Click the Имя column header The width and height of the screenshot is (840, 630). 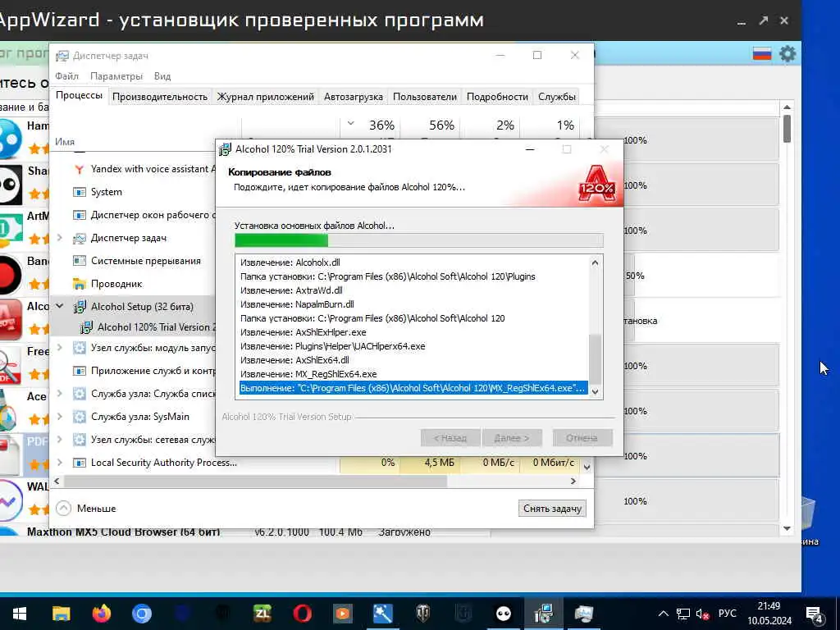65,142
